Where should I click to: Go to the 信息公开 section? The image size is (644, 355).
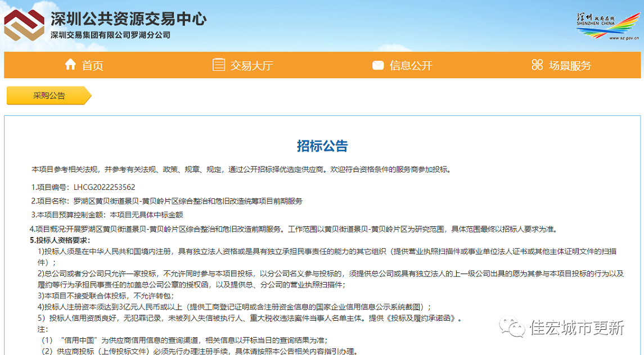(411, 65)
